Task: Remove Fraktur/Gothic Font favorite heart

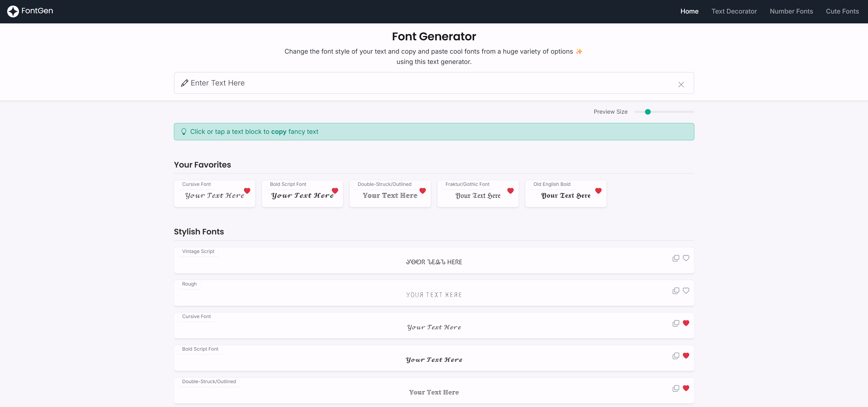Action: pyautogui.click(x=510, y=191)
